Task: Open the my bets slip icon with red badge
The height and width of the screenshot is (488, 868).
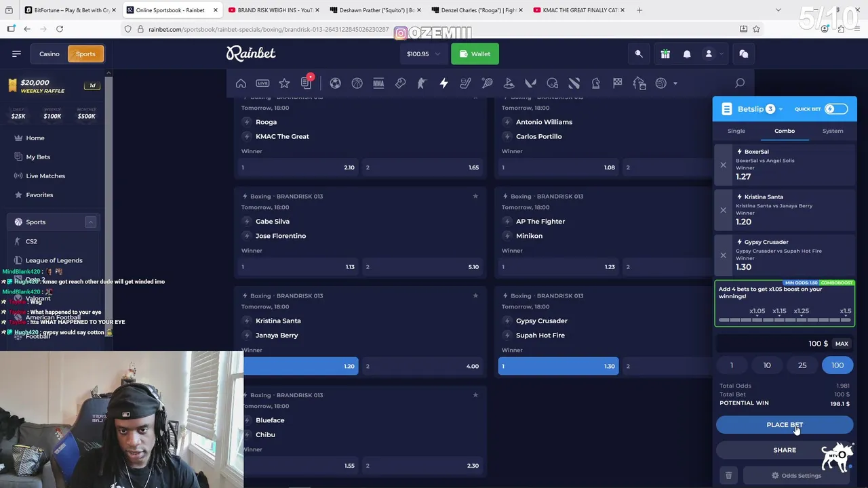Action: coord(306,83)
